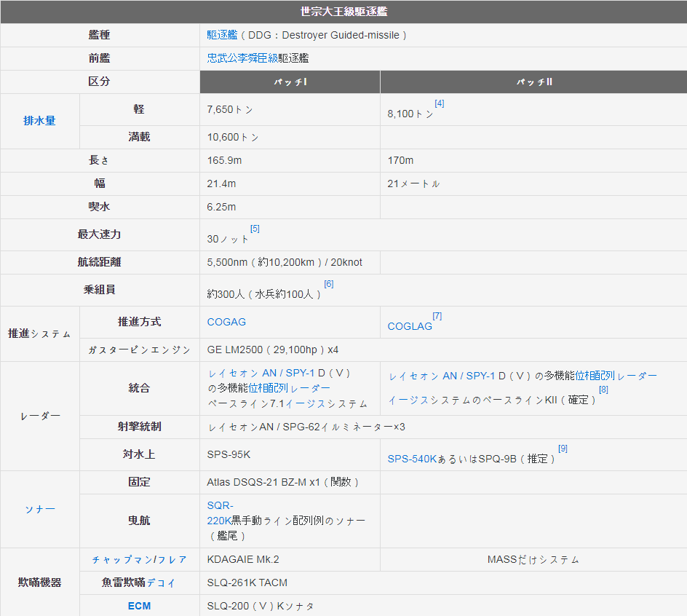Click footnote [7] beside COGLAG
The height and width of the screenshot is (616, 687).
pos(437,316)
